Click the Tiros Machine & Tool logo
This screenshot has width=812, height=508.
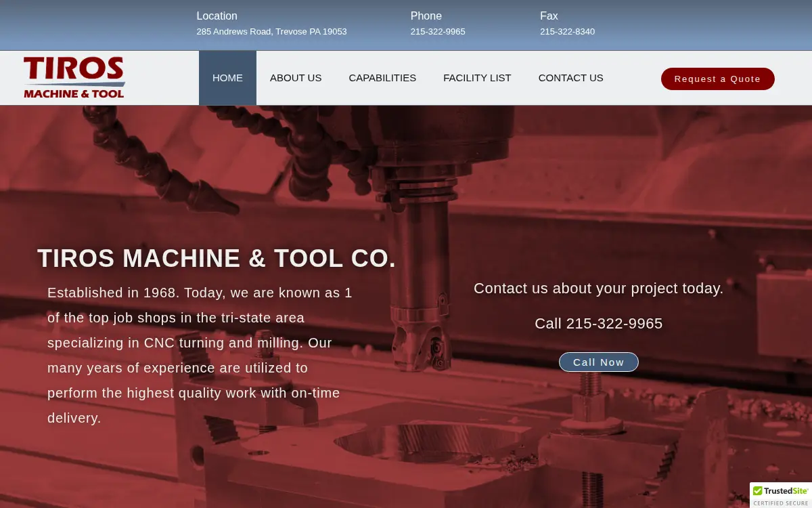pyautogui.click(x=74, y=77)
